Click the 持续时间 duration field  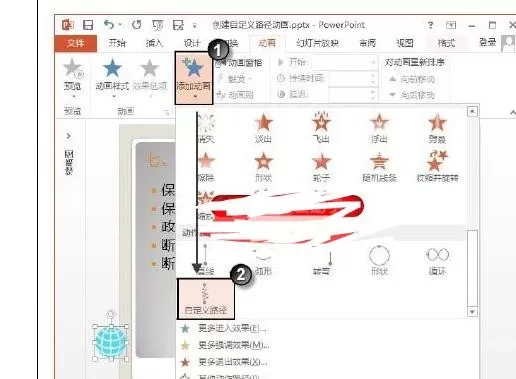point(353,79)
